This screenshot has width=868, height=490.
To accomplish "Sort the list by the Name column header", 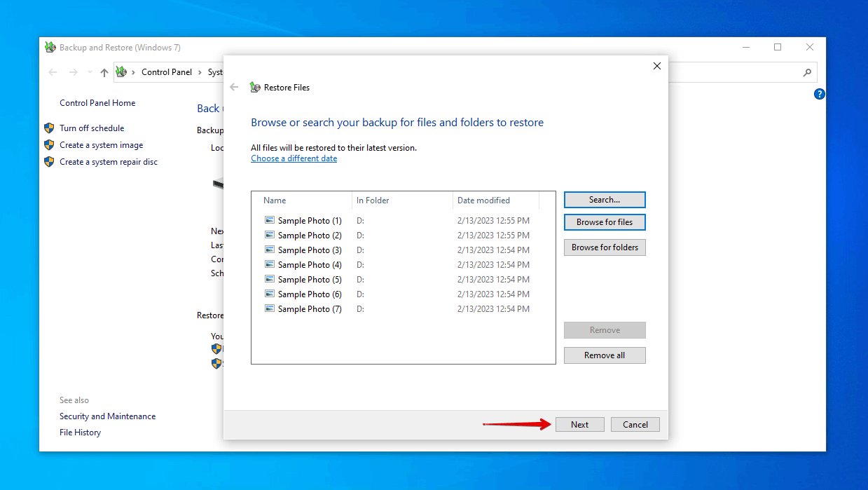I will pos(302,200).
